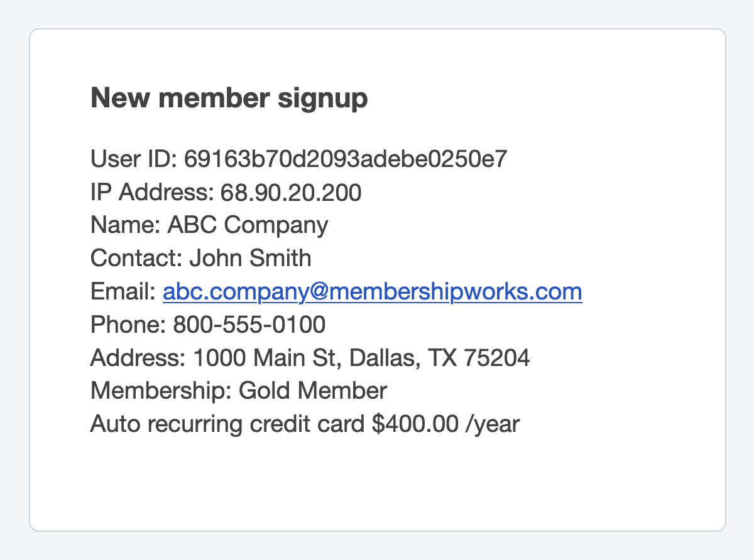
Task: Click the User ID value 69163b70d2093adebe0250e7
Action: click(345, 159)
